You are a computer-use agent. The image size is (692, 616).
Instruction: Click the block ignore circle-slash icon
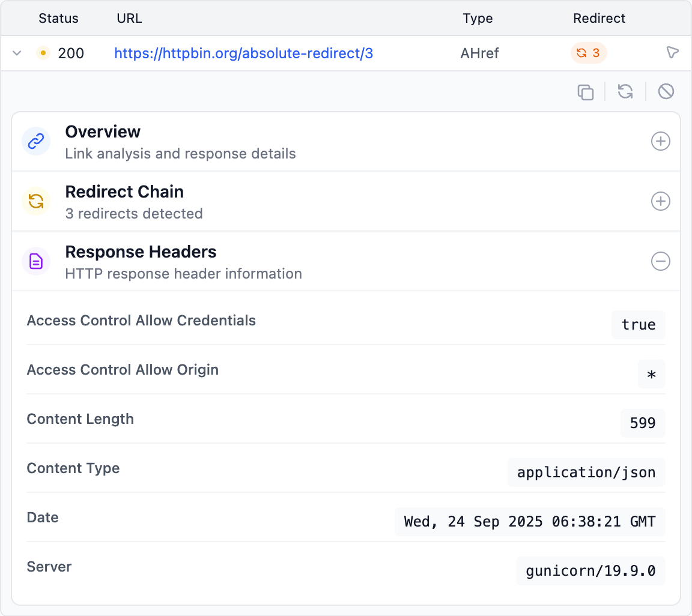point(666,91)
